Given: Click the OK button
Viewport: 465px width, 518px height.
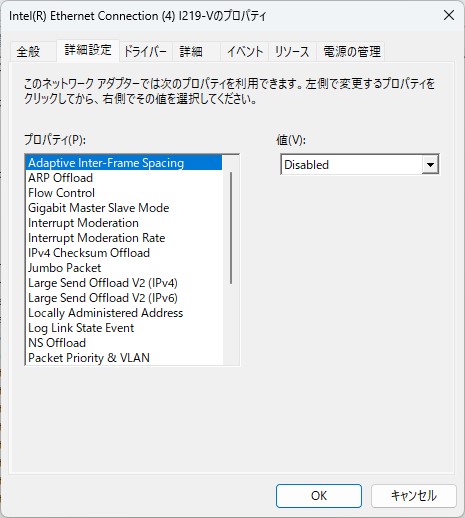Looking at the screenshot, I should point(319,496).
